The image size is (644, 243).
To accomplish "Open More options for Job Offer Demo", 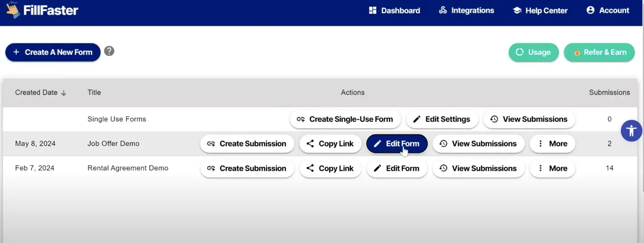I will coord(552,144).
